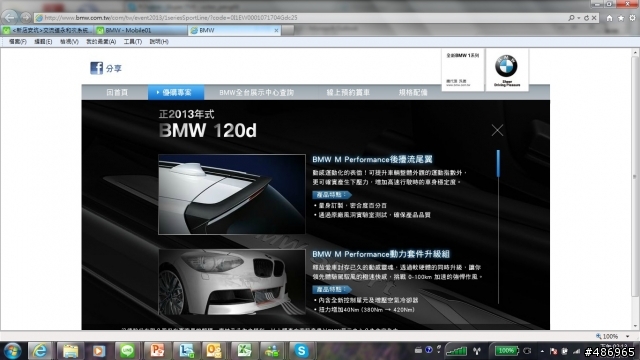The width and height of the screenshot is (640, 360).
Task: Open BMW全台展示中心查詢 navigation link
Action: (256, 93)
